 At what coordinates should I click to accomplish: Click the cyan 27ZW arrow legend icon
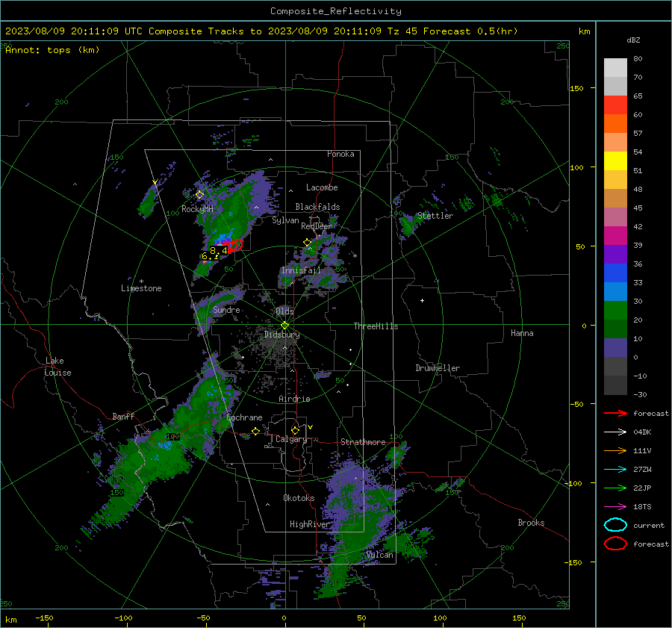point(615,470)
